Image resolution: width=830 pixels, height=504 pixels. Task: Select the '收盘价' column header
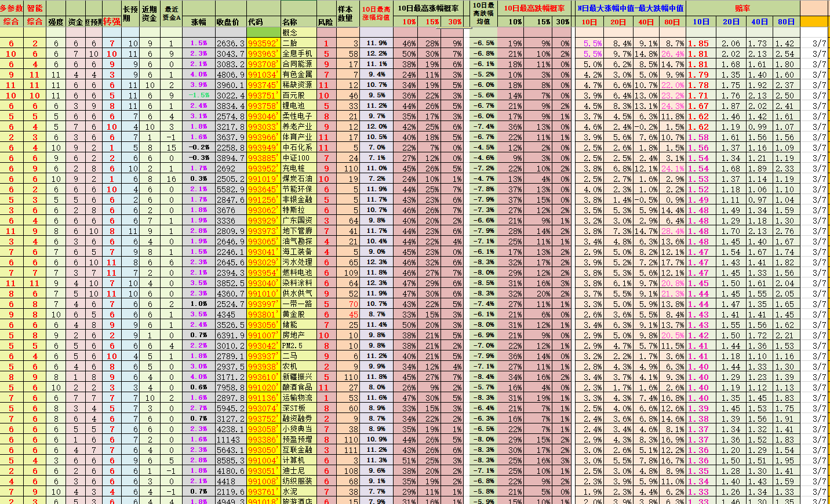pos(228,22)
